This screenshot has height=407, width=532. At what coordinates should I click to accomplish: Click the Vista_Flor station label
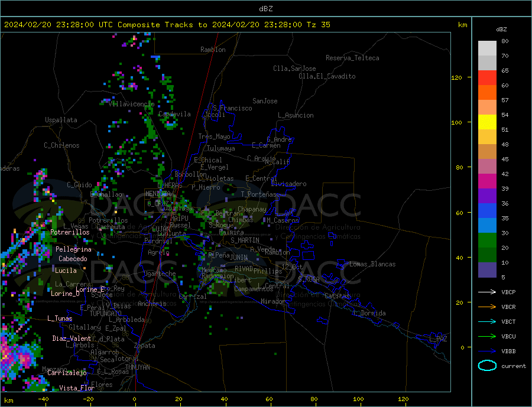pyautogui.click(x=77, y=388)
